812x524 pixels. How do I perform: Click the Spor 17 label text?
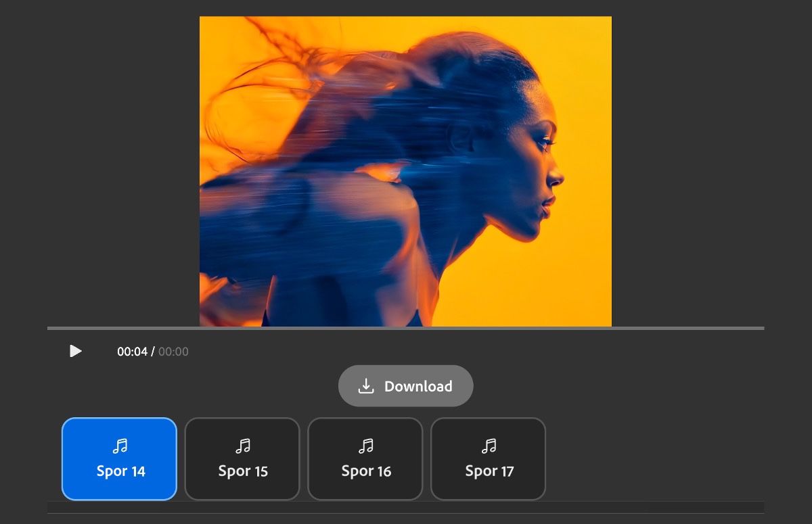489,471
